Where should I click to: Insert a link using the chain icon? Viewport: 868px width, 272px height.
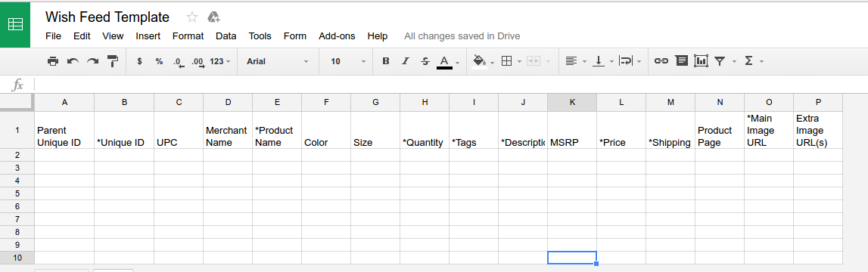[661, 61]
